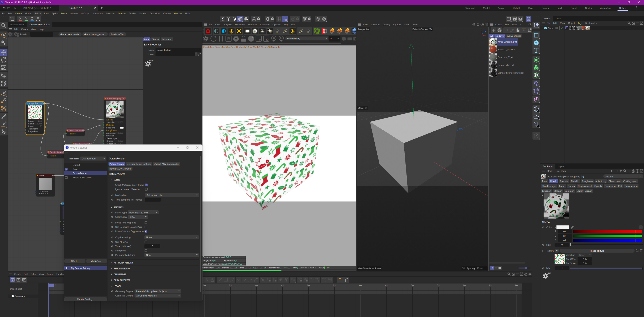Click the rectangle spline icon in right palette
Screen dimensions: 644x317
[x=536, y=35]
